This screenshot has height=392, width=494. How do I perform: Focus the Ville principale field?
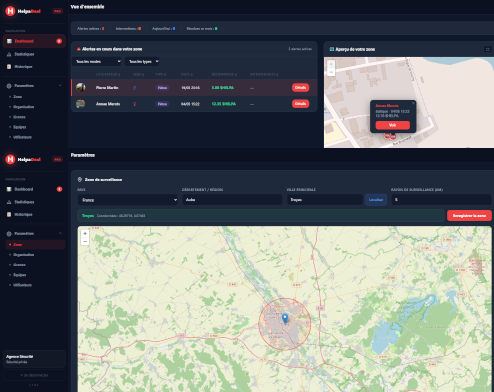tap(325, 200)
